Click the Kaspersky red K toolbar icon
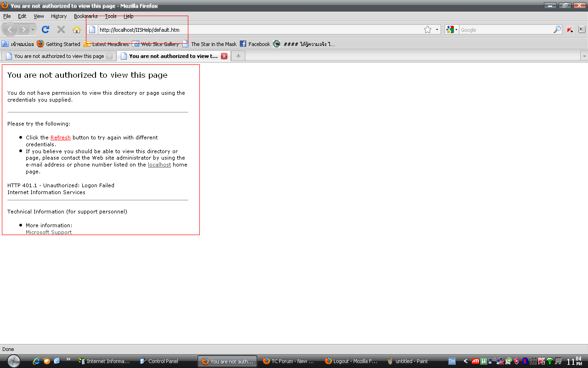588x368 pixels. coord(570,30)
